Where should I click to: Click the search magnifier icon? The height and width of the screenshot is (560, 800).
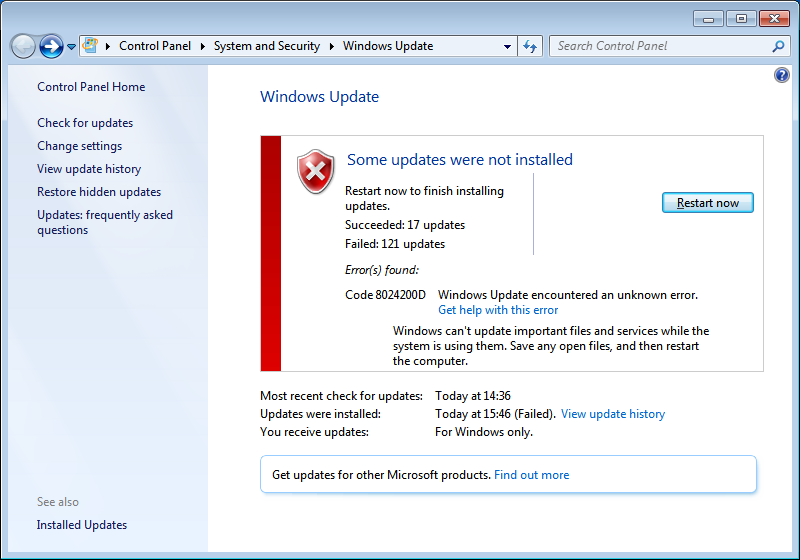coord(778,46)
